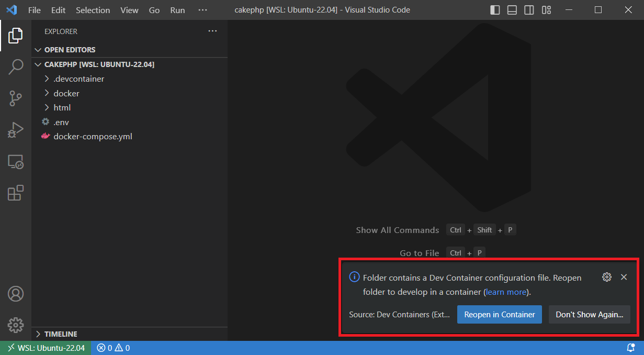The height and width of the screenshot is (355, 644).
Task: Click the notifications bell in status bar
Action: pyautogui.click(x=631, y=347)
